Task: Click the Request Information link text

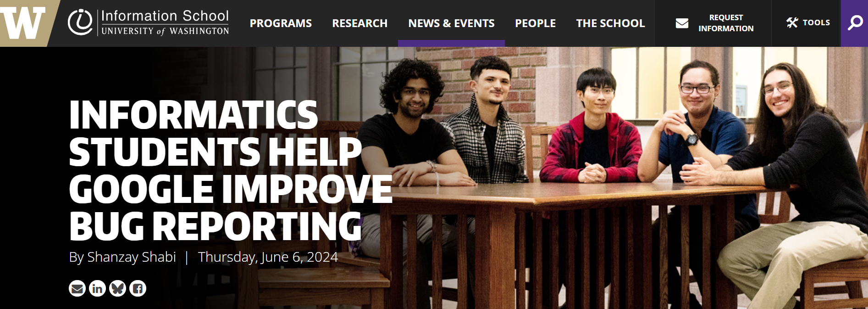Action: (x=726, y=23)
